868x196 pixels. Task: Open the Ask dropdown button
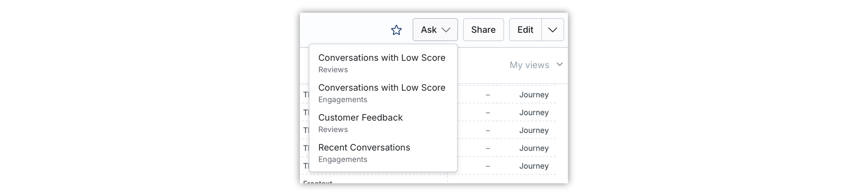(x=435, y=30)
